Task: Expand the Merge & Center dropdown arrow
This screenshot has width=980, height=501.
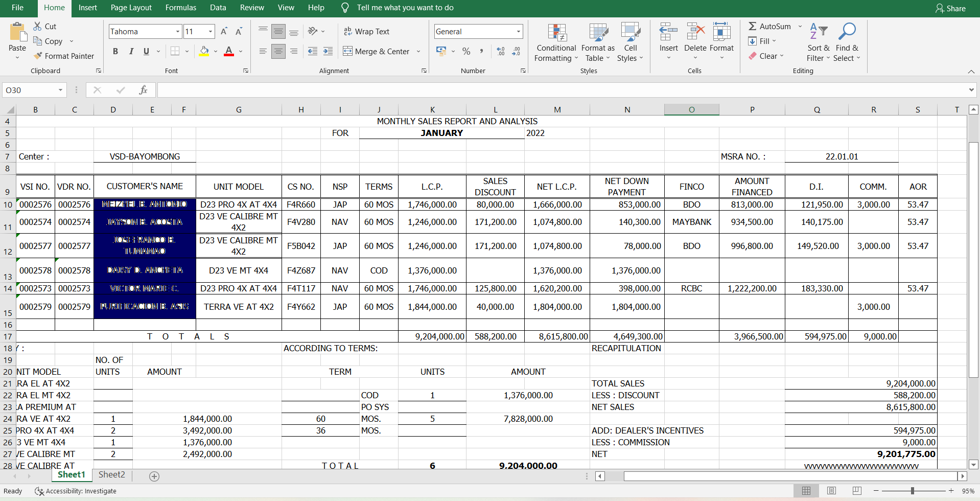Action: 418,51
